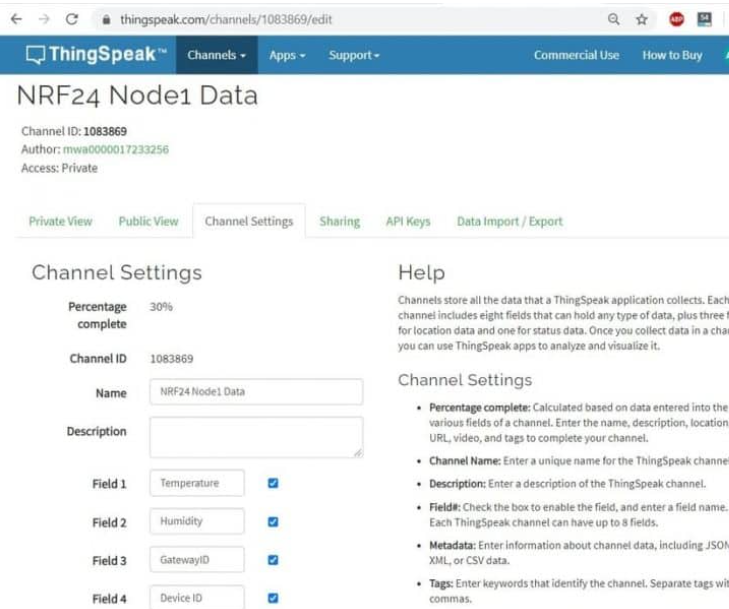Open the Apps dropdown menu
The width and height of the screenshot is (729, 609).
coord(287,55)
